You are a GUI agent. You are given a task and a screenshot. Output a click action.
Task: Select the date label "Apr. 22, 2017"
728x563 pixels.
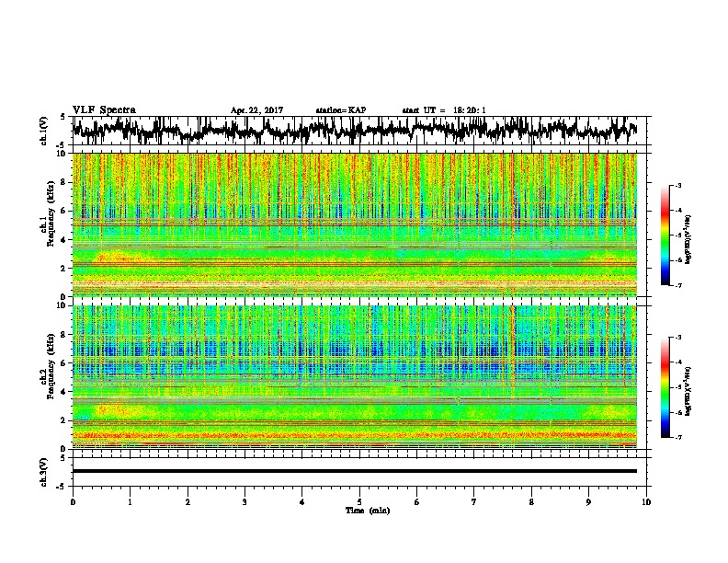[256, 110]
